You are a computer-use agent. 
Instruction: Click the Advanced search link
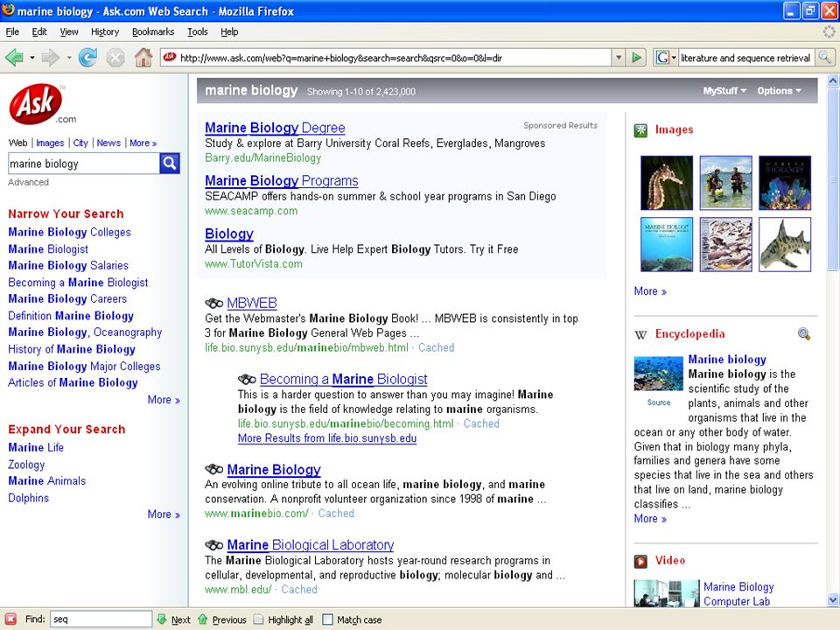tap(28, 182)
